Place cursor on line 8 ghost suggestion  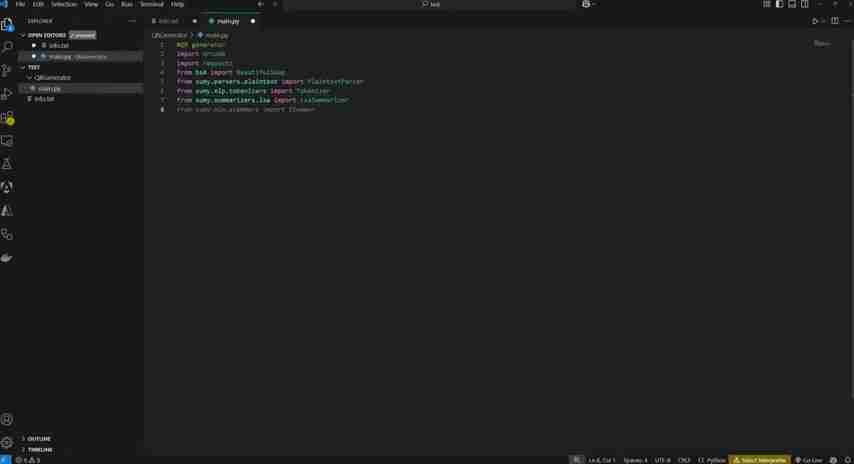(x=246, y=109)
